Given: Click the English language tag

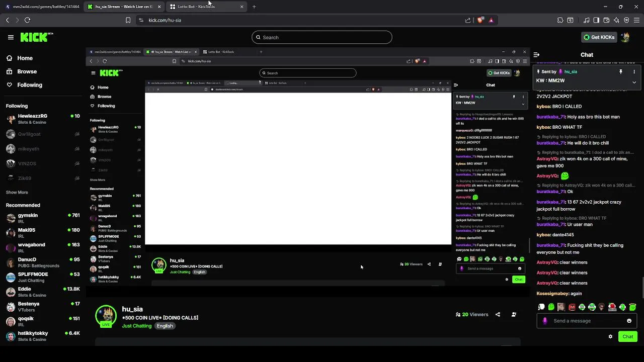Looking at the screenshot, I should point(165,326).
